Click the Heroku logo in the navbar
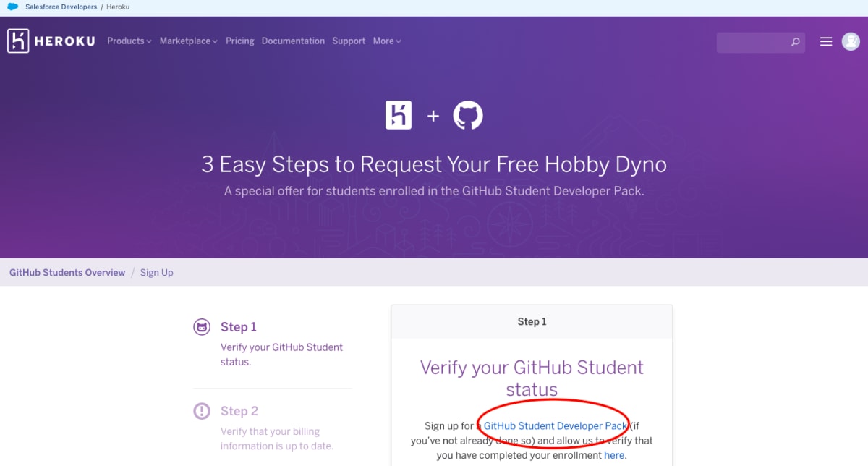The image size is (868, 466). click(51, 41)
